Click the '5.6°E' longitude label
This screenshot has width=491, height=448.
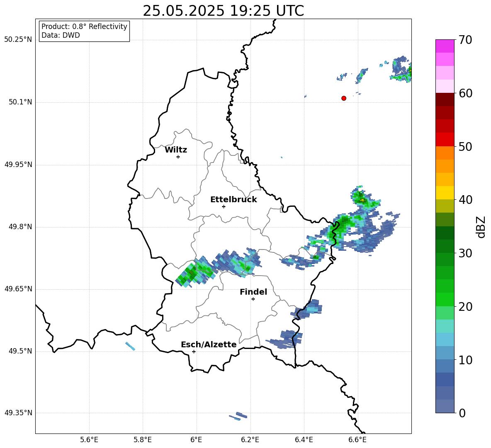click(x=89, y=440)
